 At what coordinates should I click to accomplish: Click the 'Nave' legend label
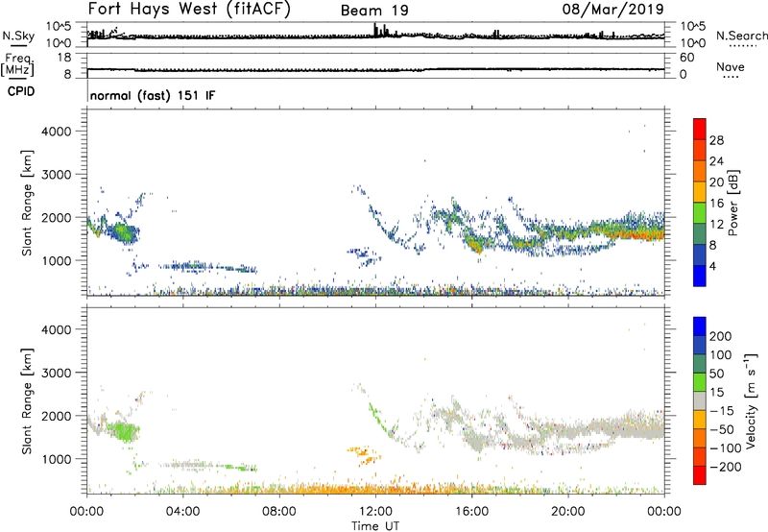pos(730,67)
